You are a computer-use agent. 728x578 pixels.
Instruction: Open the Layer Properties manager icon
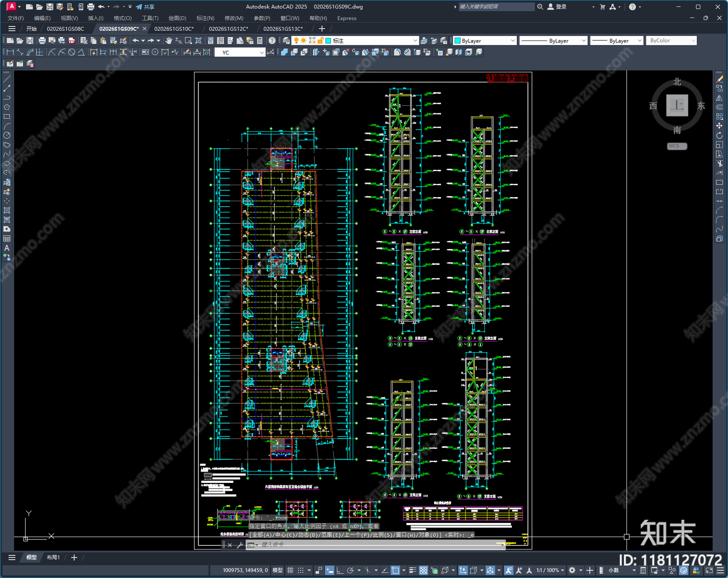[286, 41]
